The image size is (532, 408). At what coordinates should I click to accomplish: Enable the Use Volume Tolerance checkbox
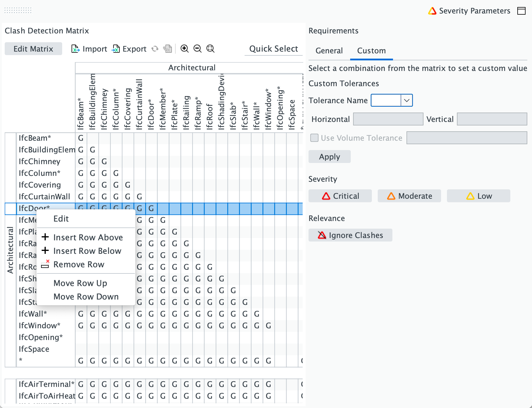pyautogui.click(x=314, y=138)
